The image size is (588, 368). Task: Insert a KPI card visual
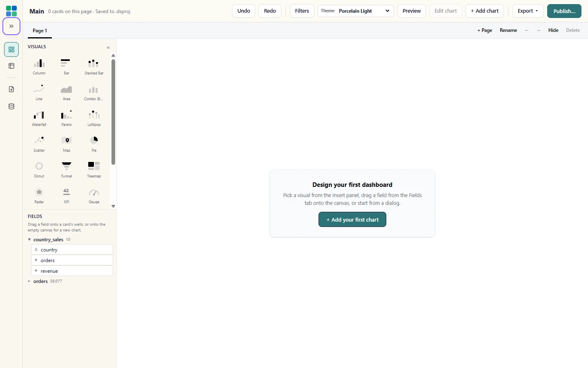coord(67,195)
